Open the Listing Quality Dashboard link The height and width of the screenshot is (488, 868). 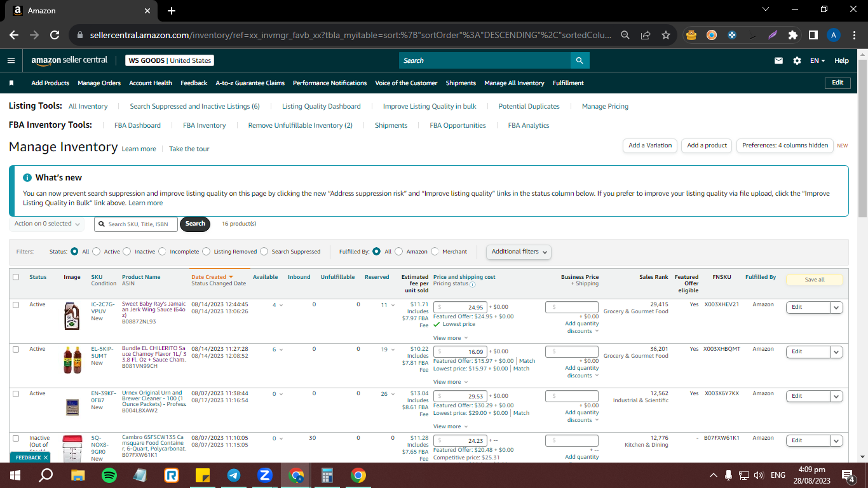[x=322, y=107]
